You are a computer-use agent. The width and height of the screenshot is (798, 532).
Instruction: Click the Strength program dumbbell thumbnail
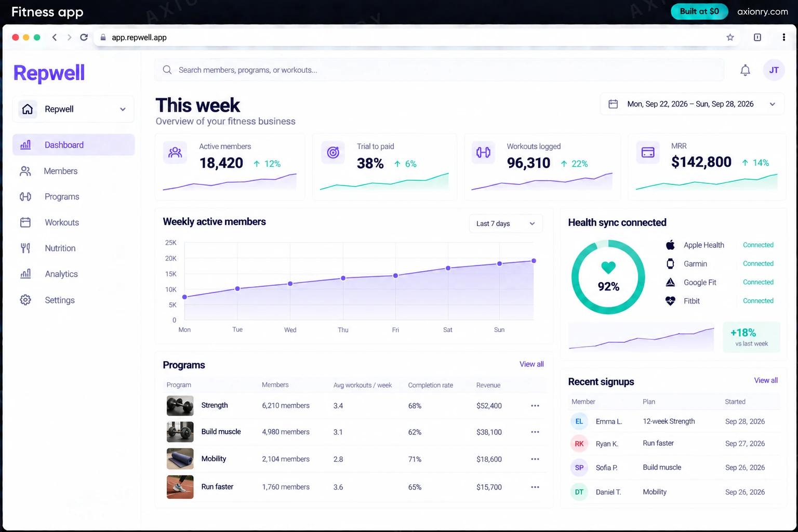[x=180, y=406]
